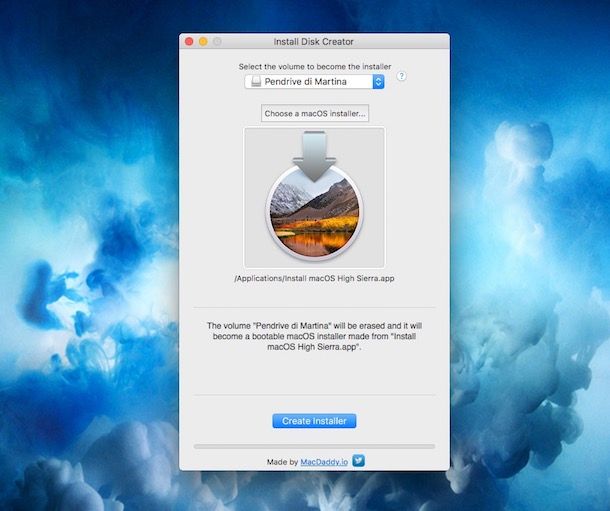Viewport: 610px width, 511px height.
Task: Click the 'Select the volume to become the installer' label
Action: coord(315,66)
